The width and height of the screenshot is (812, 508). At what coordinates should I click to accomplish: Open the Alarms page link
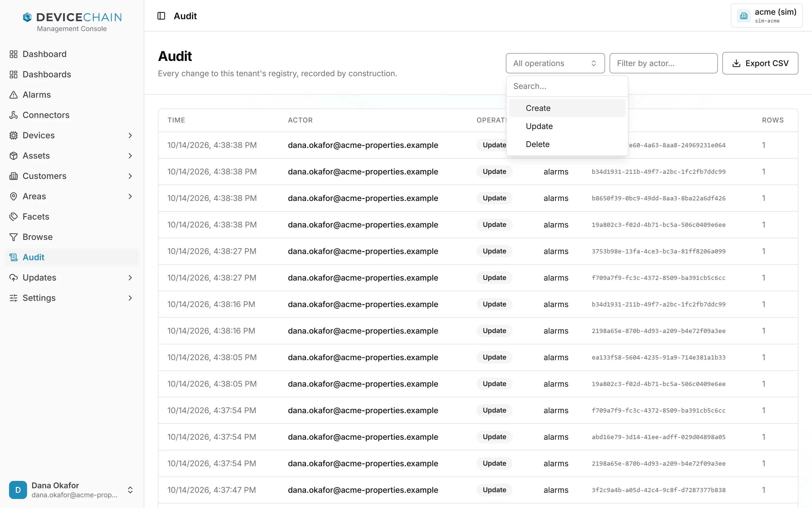click(72, 95)
